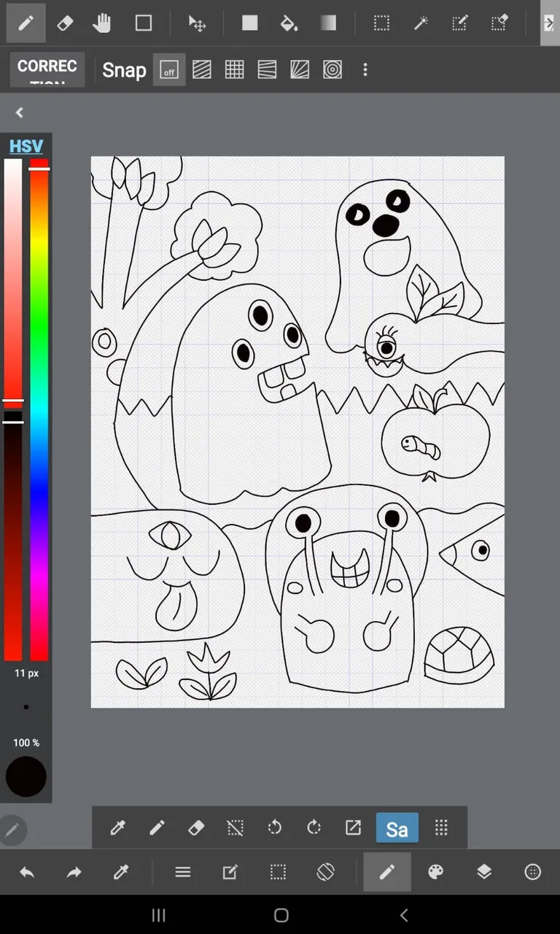Screen dimensions: 560x934
Task: Activate eyedropper in bottom bar
Action: [x=121, y=872]
